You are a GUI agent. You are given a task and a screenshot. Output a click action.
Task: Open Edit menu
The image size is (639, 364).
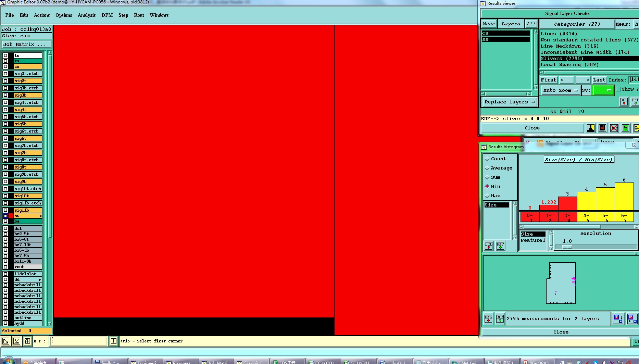coord(24,15)
